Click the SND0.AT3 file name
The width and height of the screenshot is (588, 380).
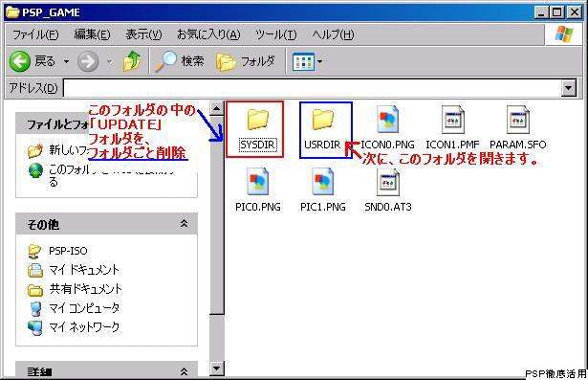(388, 207)
